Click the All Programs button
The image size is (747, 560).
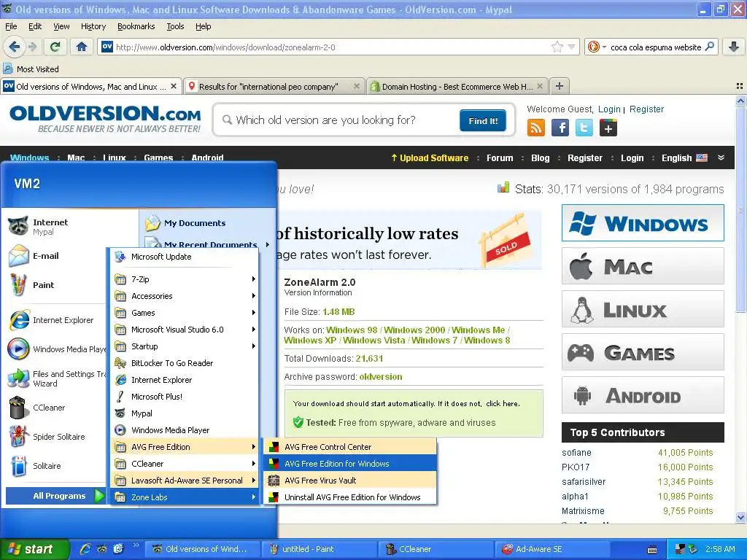click(x=55, y=496)
